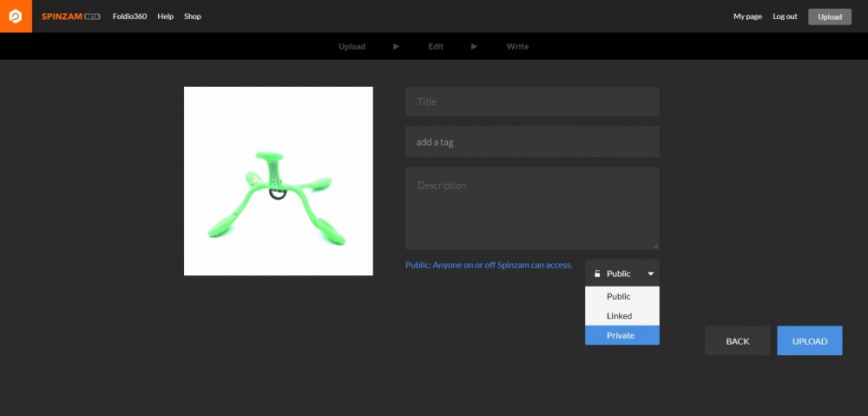Image resolution: width=868 pixels, height=416 pixels.
Task: Open the Foldio360 menu item
Action: click(x=129, y=17)
